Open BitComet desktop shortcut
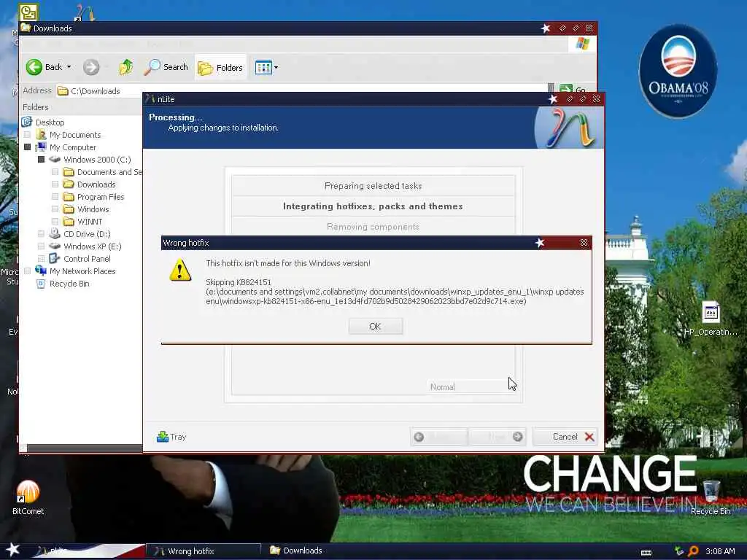The width and height of the screenshot is (747, 560). pos(28,497)
